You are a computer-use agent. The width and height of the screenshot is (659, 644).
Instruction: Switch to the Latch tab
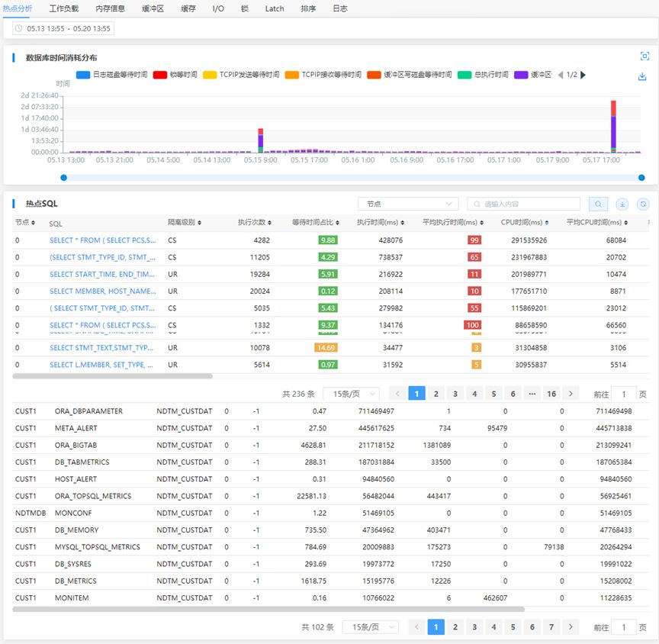tap(275, 8)
